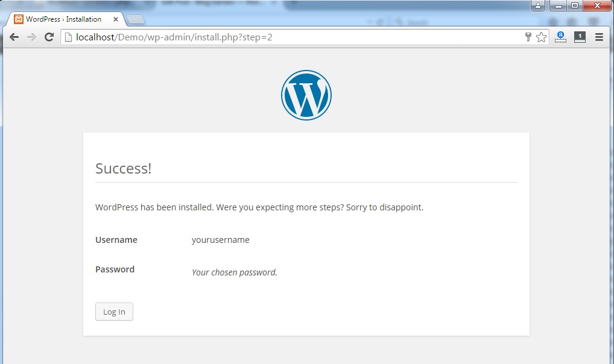Click the browser back arrow
Viewport: 614px width, 364px height.
(14, 37)
